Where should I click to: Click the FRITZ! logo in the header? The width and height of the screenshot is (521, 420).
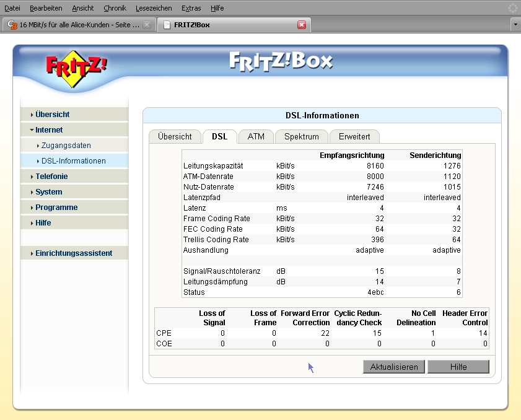click(77, 69)
